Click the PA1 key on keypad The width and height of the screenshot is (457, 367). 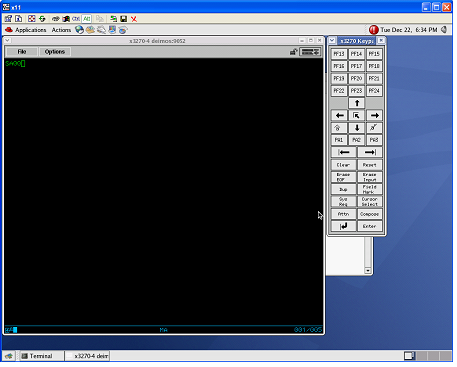point(339,140)
